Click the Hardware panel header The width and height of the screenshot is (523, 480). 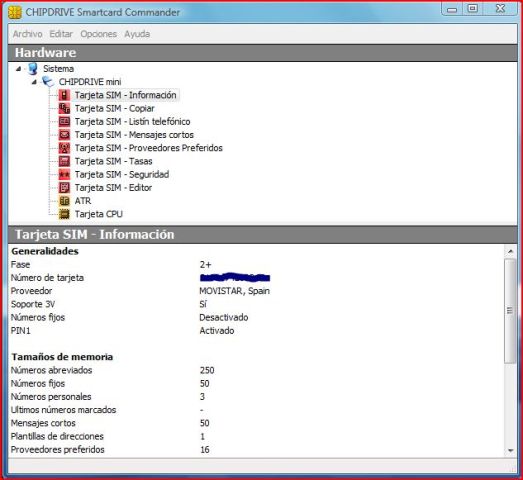pos(263,53)
